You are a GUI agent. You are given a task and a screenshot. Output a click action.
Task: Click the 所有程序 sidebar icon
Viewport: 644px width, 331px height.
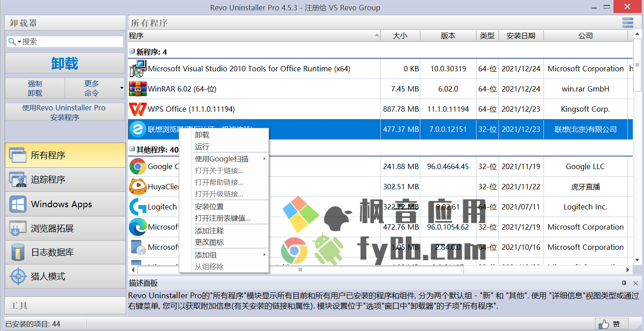coord(18,155)
